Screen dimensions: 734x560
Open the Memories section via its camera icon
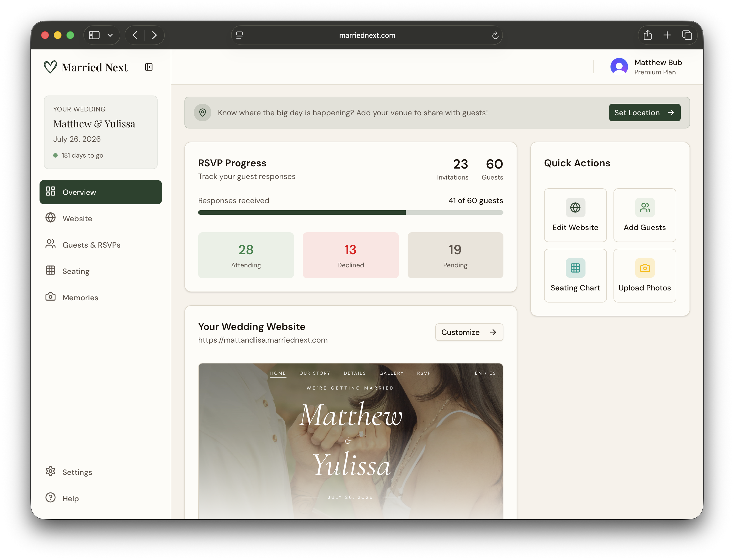click(x=50, y=297)
